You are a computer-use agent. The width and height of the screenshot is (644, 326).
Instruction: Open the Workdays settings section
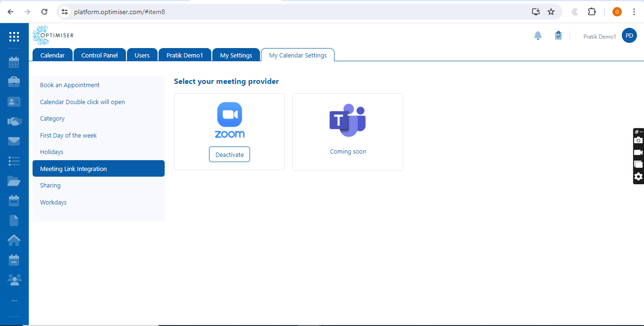53,202
